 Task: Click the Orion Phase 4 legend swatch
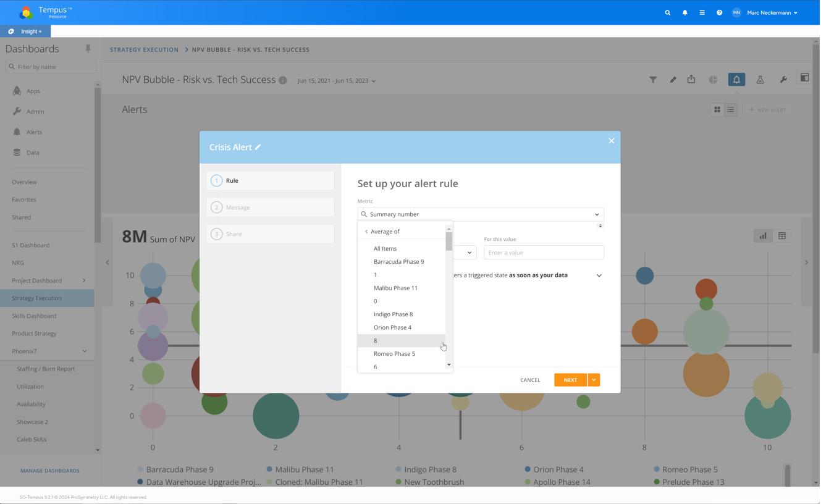[528, 469]
